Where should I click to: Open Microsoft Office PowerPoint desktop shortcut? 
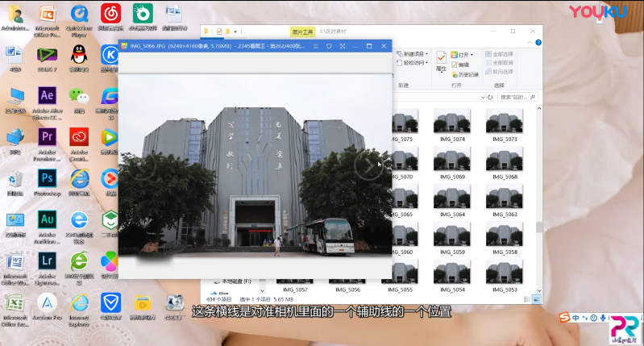(x=47, y=14)
